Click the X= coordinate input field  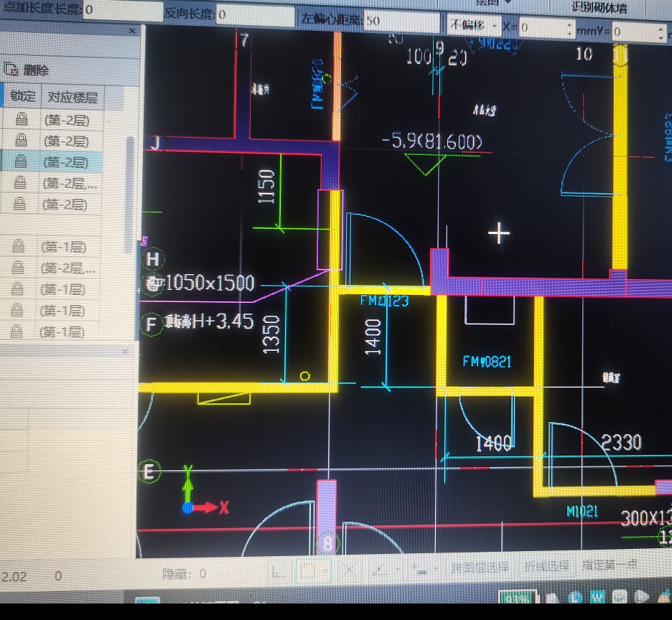(546, 29)
